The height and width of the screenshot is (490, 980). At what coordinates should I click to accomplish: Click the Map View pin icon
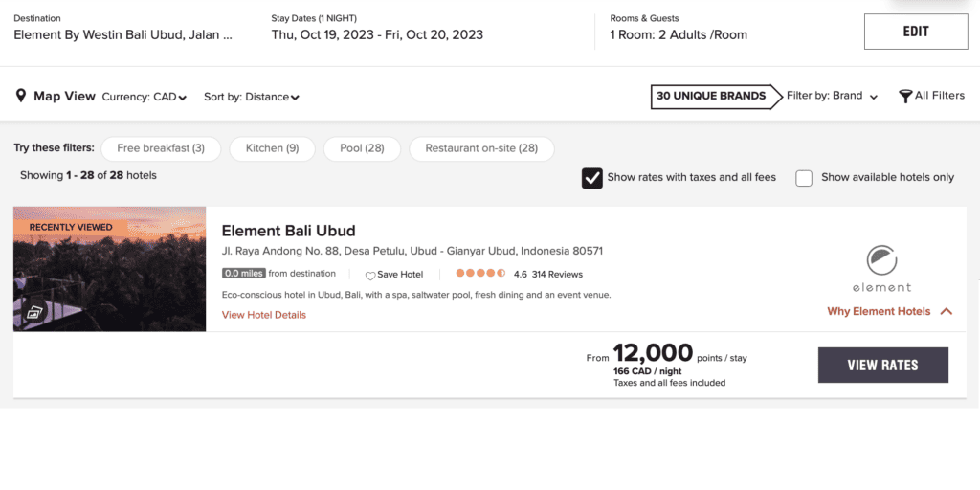(x=20, y=96)
